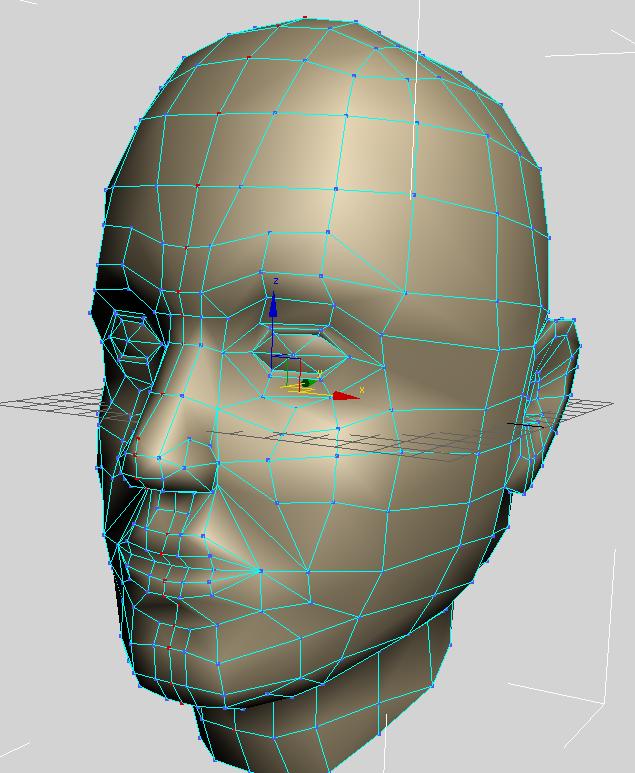Click the X label beside the red arrow
The height and width of the screenshot is (773, 635).
pyautogui.click(x=362, y=391)
